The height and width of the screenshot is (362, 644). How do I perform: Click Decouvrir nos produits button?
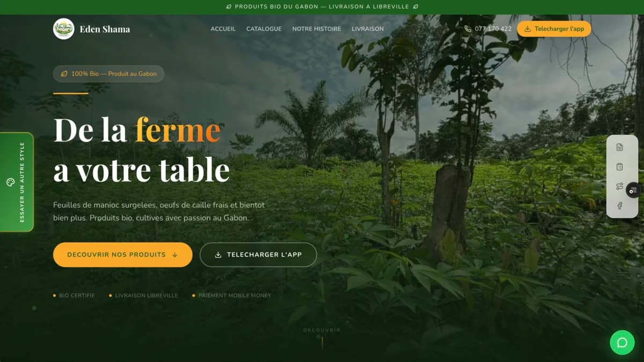(x=123, y=255)
